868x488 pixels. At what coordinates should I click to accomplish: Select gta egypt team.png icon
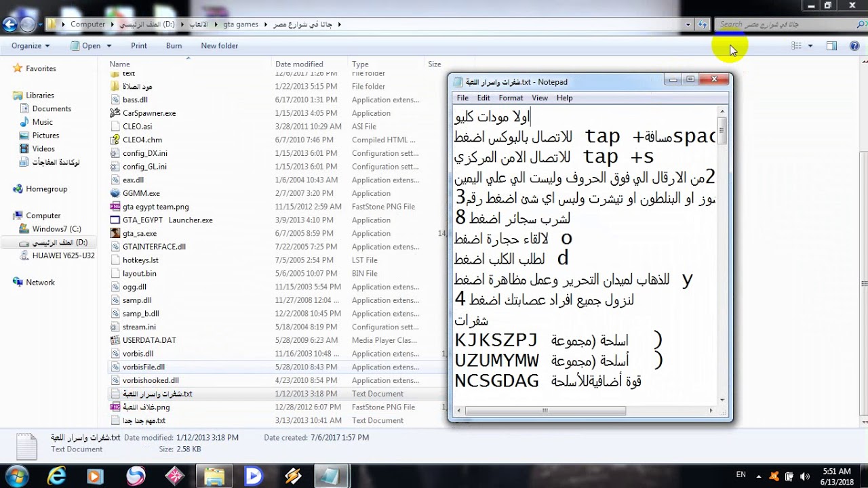pyautogui.click(x=115, y=207)
